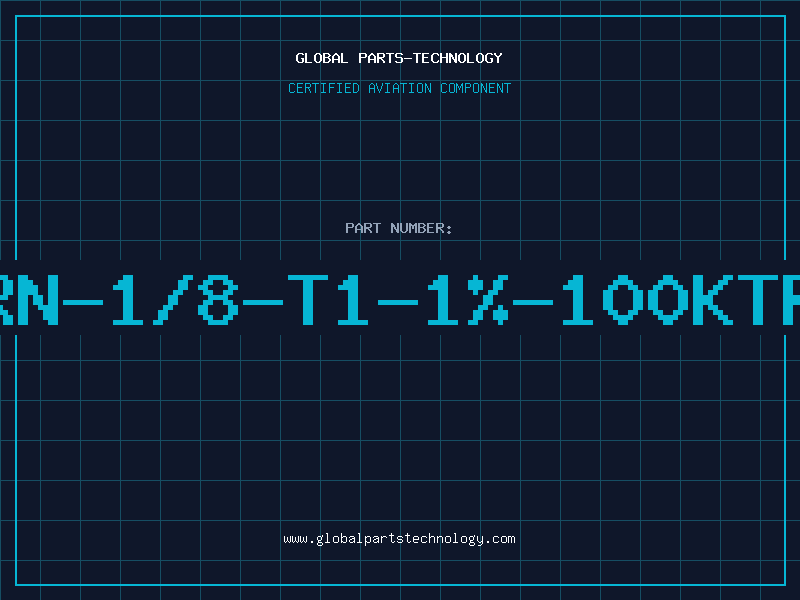Click the PART NUMBER: label
This screenshot has width=800, height=600.
(x=399, y=228)
